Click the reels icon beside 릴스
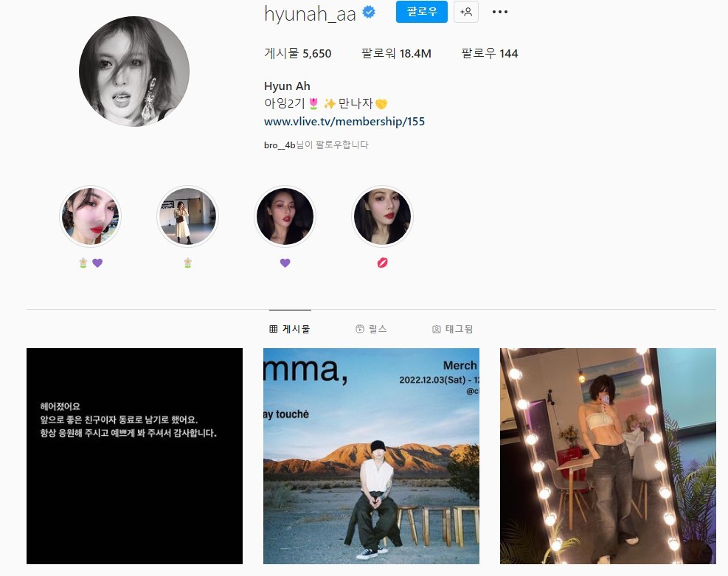 coord(359,329)
